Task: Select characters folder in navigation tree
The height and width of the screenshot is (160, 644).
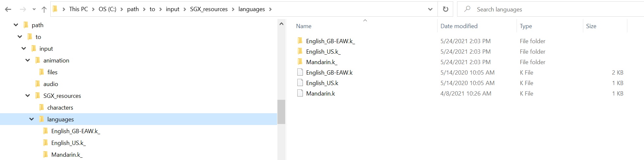Action: coord(60,107)
